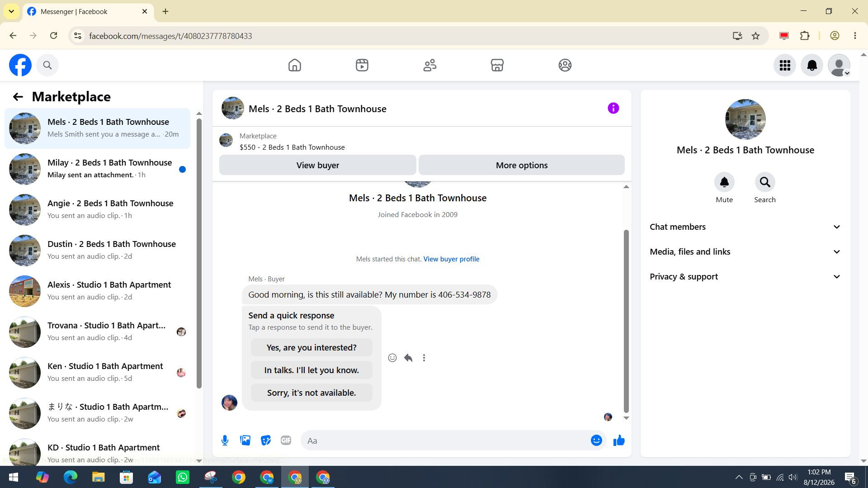
Task: Open the emoji picker in message box
Action: (596, 441)
